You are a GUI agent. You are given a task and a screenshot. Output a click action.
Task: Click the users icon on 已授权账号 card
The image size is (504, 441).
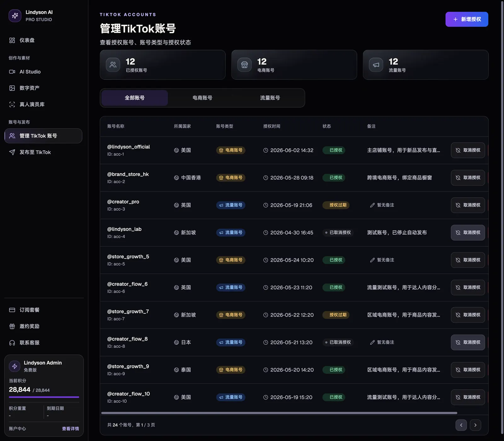[113, 65]
